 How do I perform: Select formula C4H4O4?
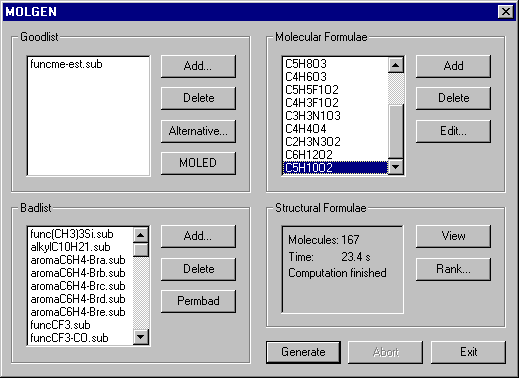(335, 129)
